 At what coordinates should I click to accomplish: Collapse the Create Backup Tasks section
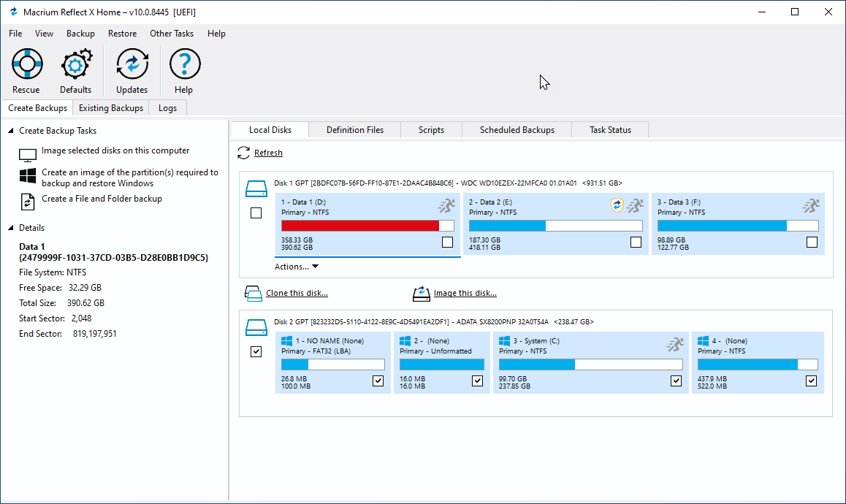pyautogui.click(x=10, y=131)
